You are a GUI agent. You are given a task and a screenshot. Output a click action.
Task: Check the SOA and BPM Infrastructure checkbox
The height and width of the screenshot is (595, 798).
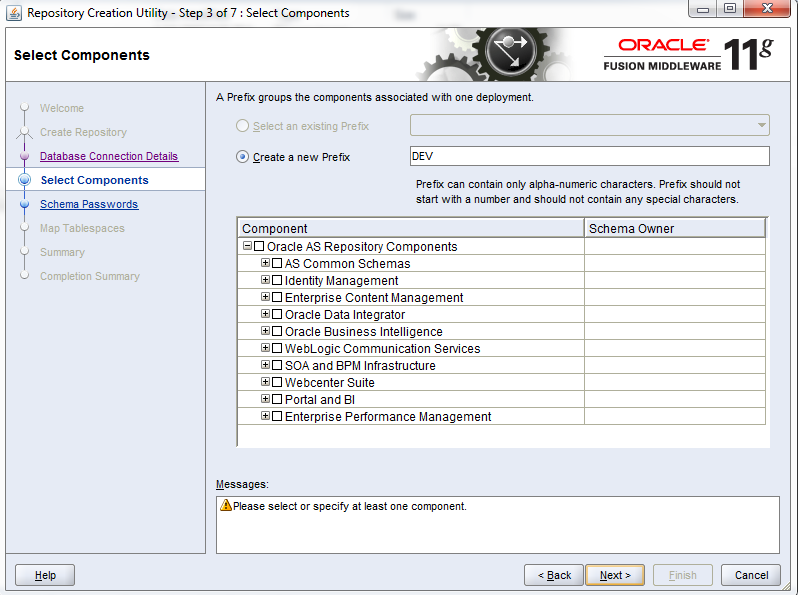277,365
